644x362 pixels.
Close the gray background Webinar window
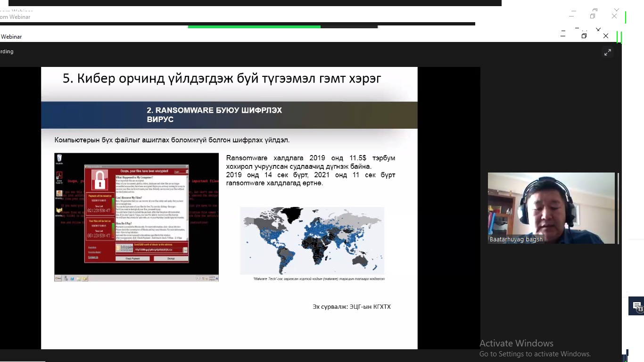614,16
